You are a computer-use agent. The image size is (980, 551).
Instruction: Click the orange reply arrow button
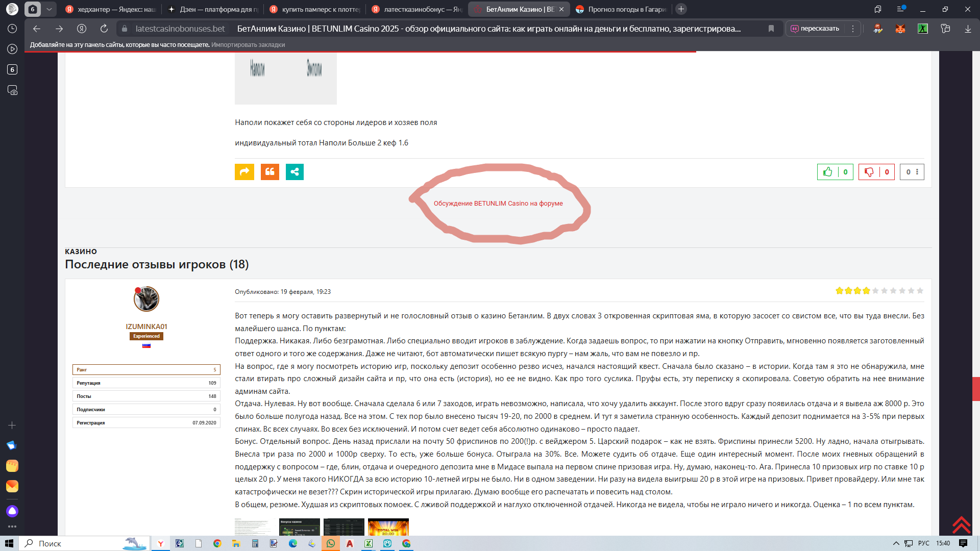pos(244,172)
